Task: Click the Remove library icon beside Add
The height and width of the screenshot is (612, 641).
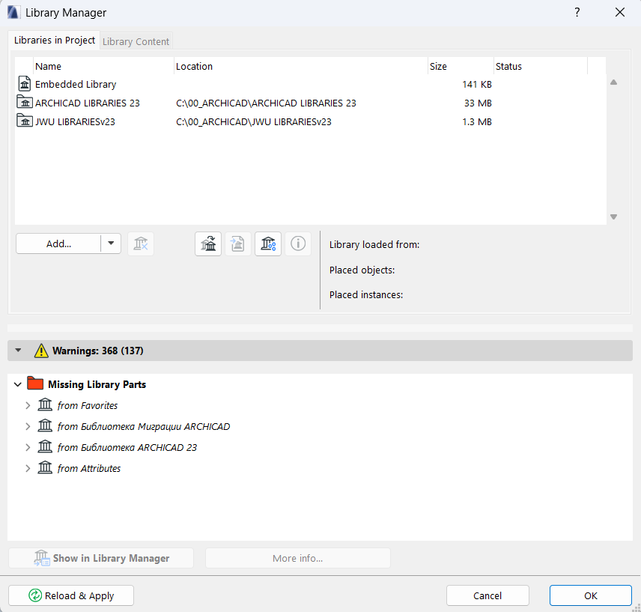Action: pyautogui.click(x=141, y=244)
